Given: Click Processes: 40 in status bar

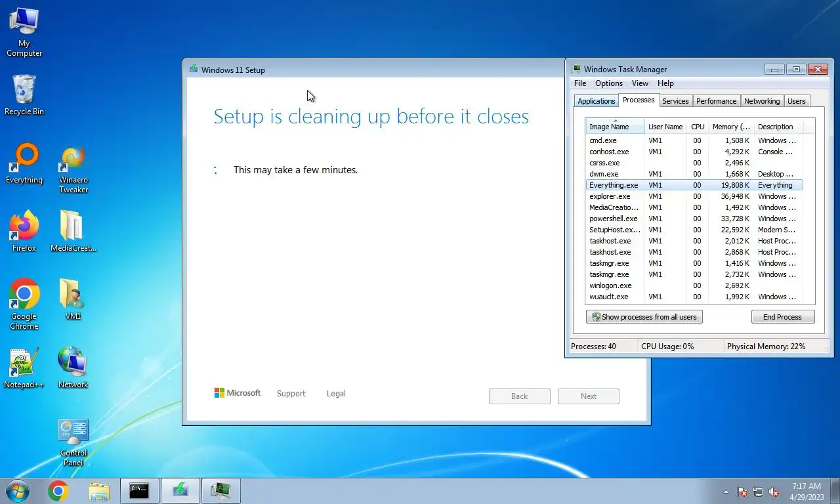Looking at the screenshot, I should (x=593, y=346).
